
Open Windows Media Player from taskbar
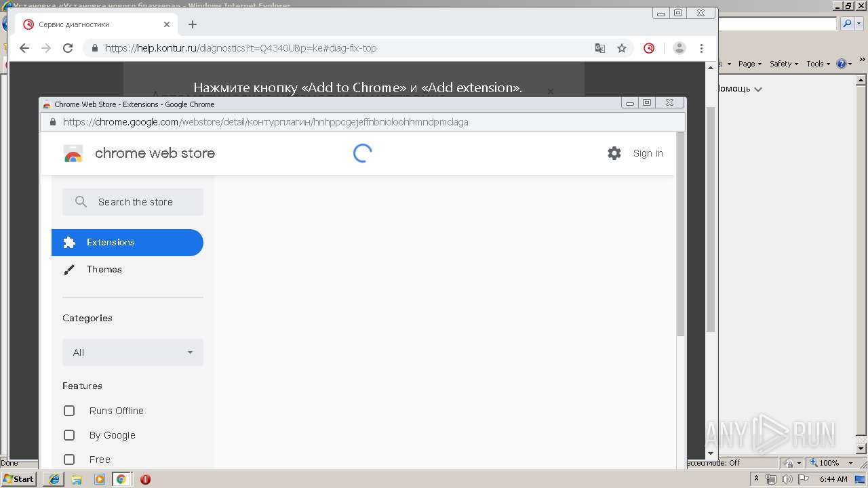pos(99,479)
